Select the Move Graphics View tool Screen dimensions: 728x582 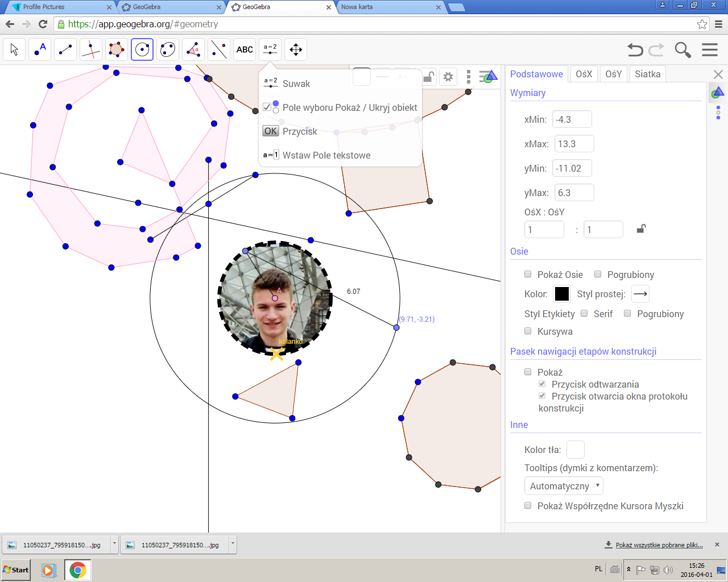(296, 50)
